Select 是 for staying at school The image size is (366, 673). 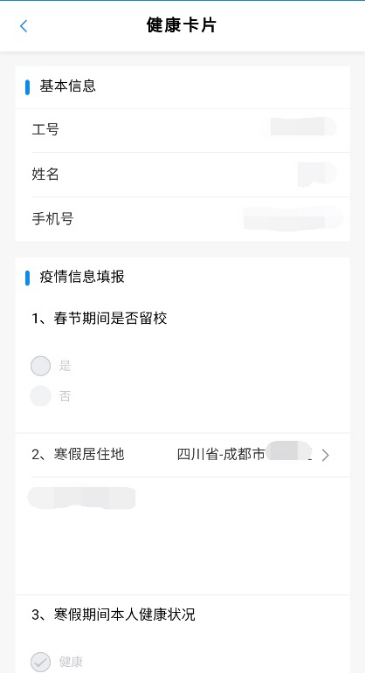pyautogui.click(x=41, y=366)
